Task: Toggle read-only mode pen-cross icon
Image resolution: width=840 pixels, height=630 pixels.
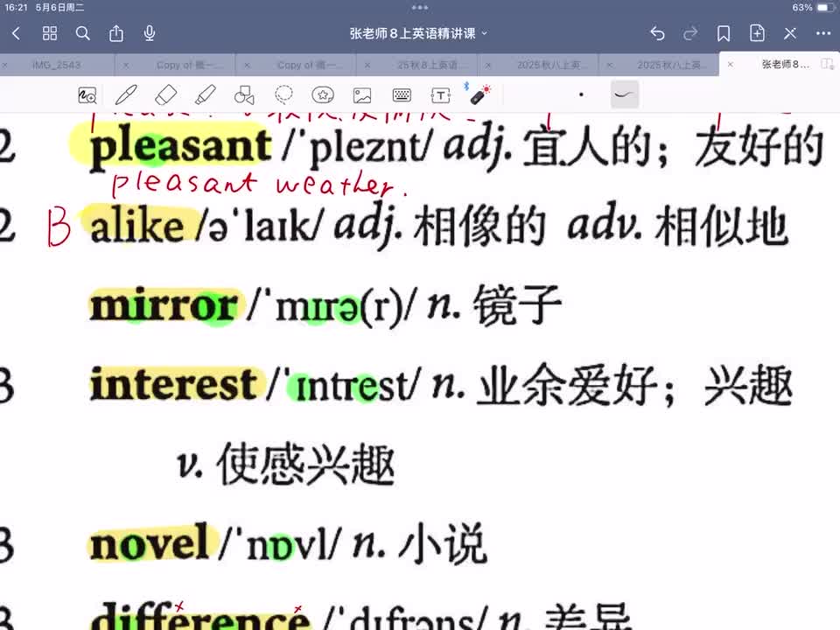Action: click(x=790, y=34)
